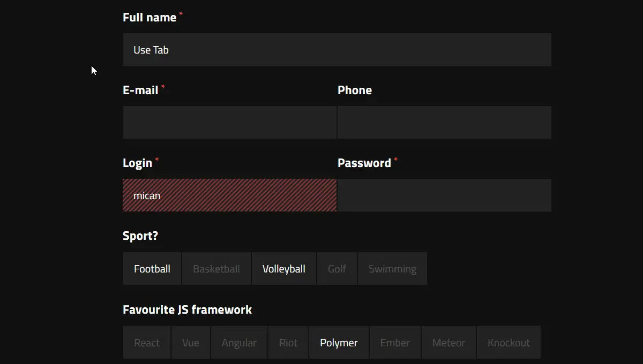Select the Meteor framework option
Screen dimensions: 643x364
(x=448, y=342)
